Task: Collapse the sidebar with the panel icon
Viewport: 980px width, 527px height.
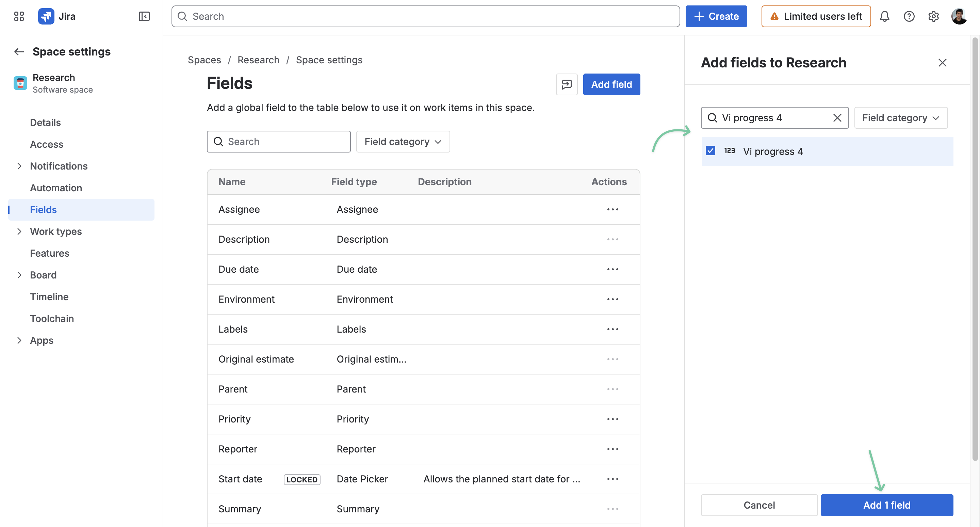Action: click(x=144, y=16)
